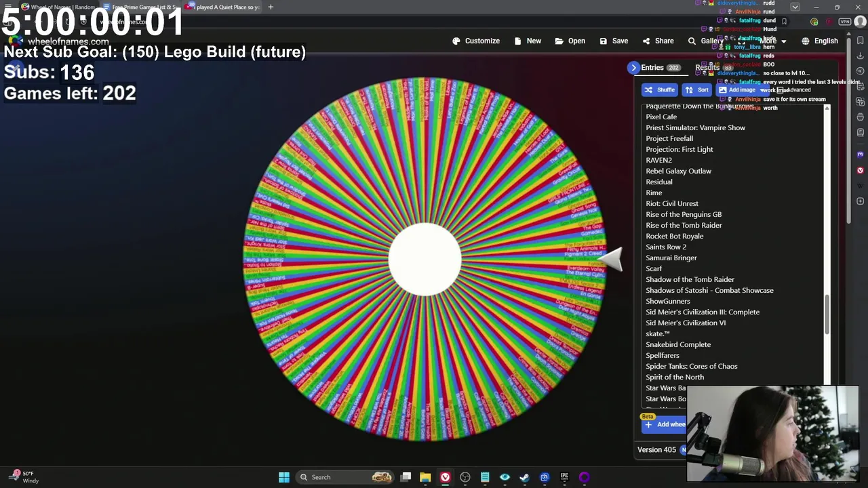This screenshot has height=488, width=868.
Task: Select the 'Samurai Bringer' entry
Action: tap(671, 258)
